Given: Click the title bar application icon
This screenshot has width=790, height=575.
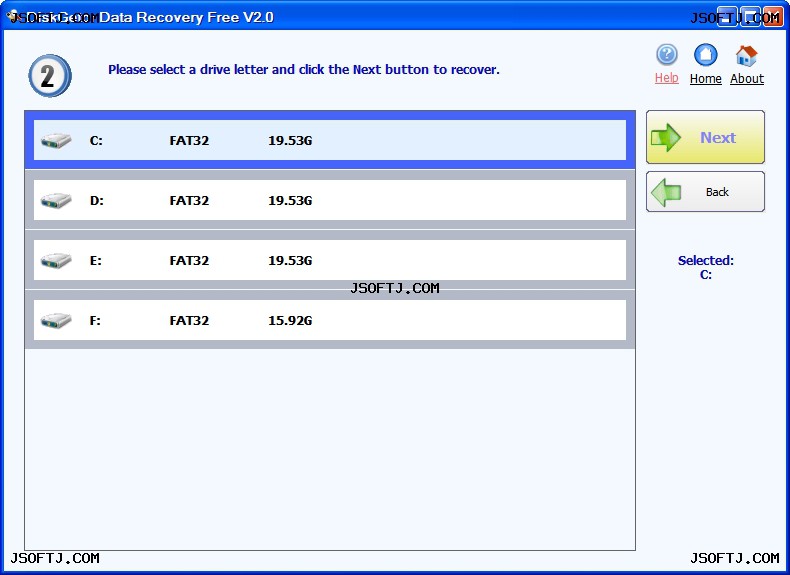Looking at the screenshot, I should (13, 17).
